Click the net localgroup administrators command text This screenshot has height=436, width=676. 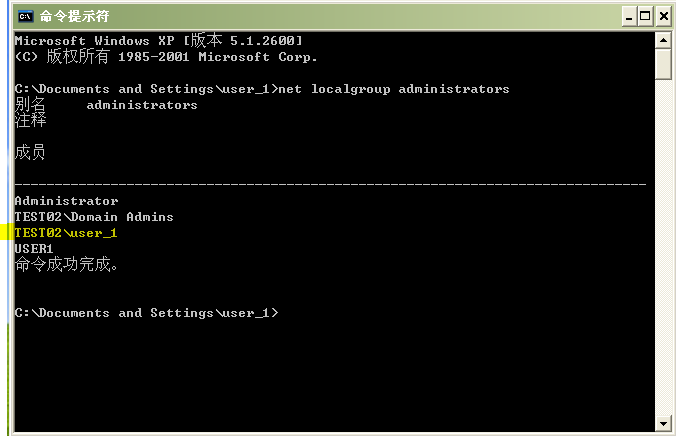coord(394,89)
